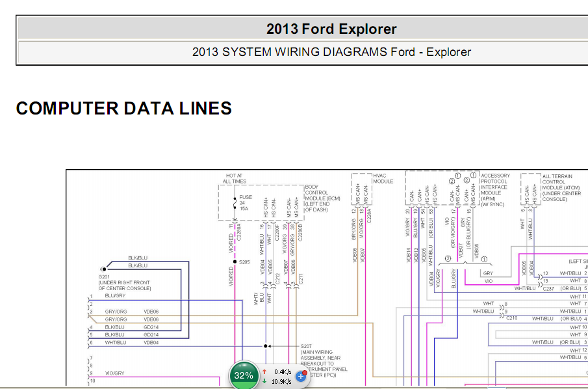This screenshot has height=389, width=588.
Task: Click the fuse symbol inside the BCM box
Action: [235, 203]
